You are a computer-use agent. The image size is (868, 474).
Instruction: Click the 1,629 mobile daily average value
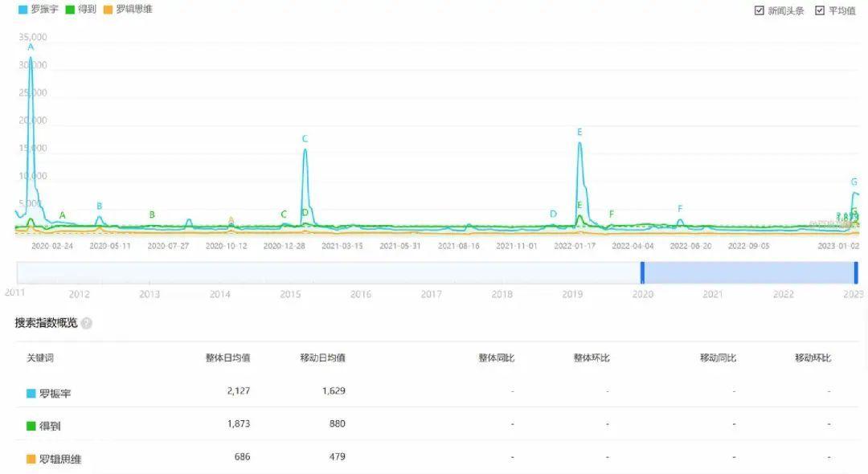pos(334,391)
